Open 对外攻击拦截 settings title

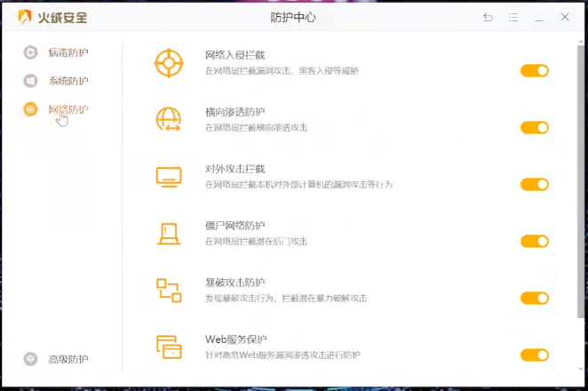pyautogui.click(x=235, y=169)
